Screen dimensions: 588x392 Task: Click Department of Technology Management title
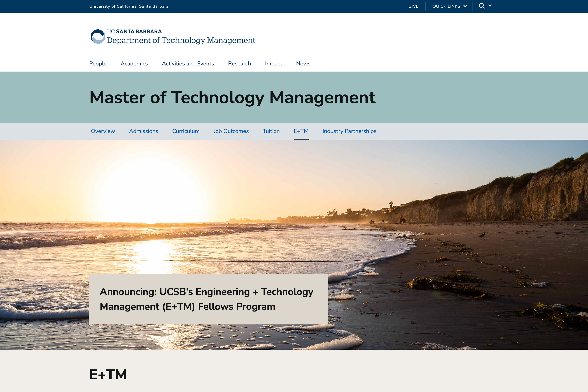pos(181,40)
